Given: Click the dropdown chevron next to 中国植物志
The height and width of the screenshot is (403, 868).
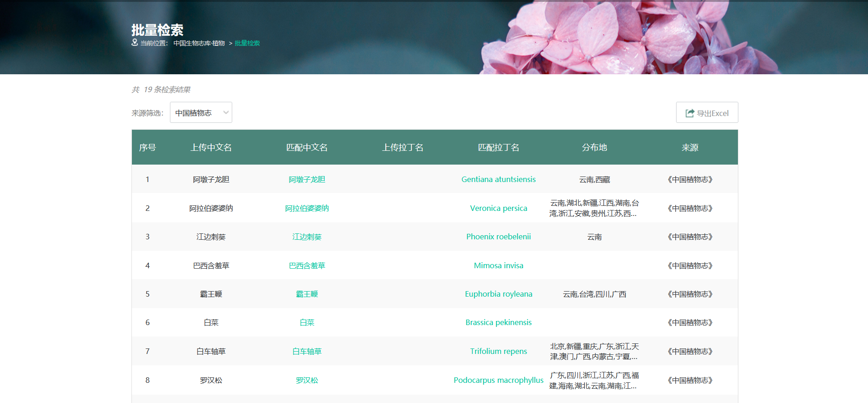Looking at the screenshot, I should point(226,112).
